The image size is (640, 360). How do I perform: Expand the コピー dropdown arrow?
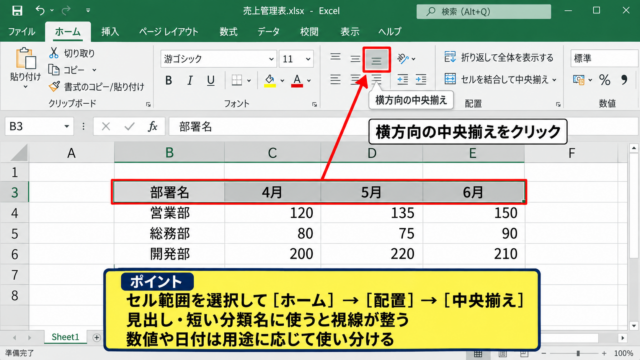point(94,70)
